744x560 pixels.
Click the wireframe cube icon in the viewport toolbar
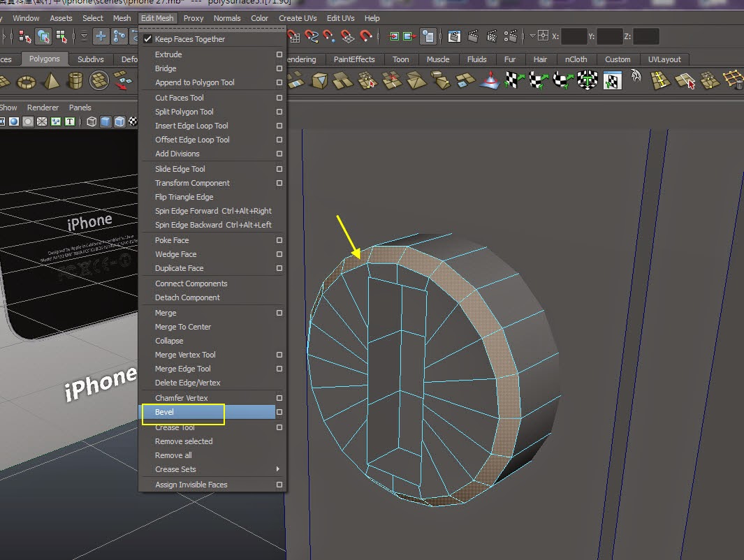coord(92,121)
